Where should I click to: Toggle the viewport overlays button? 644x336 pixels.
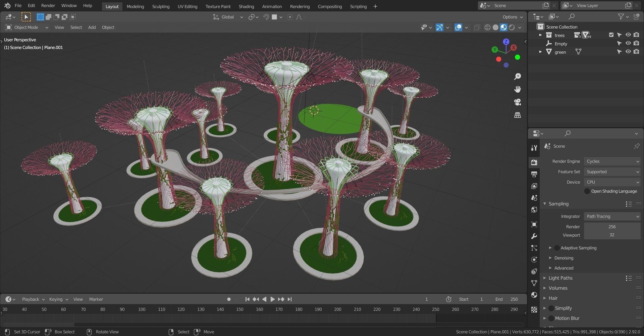tap(458, 28)
